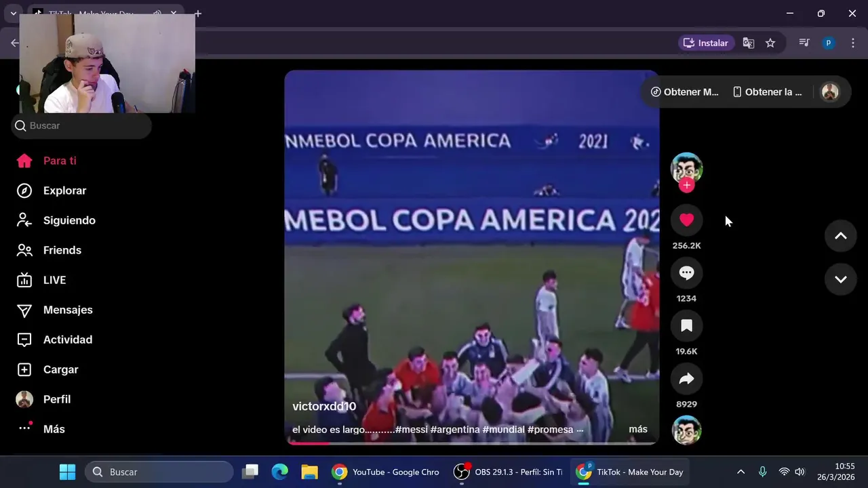
Task: Open the tab search dropdown arrow
Action: (13, 14)
